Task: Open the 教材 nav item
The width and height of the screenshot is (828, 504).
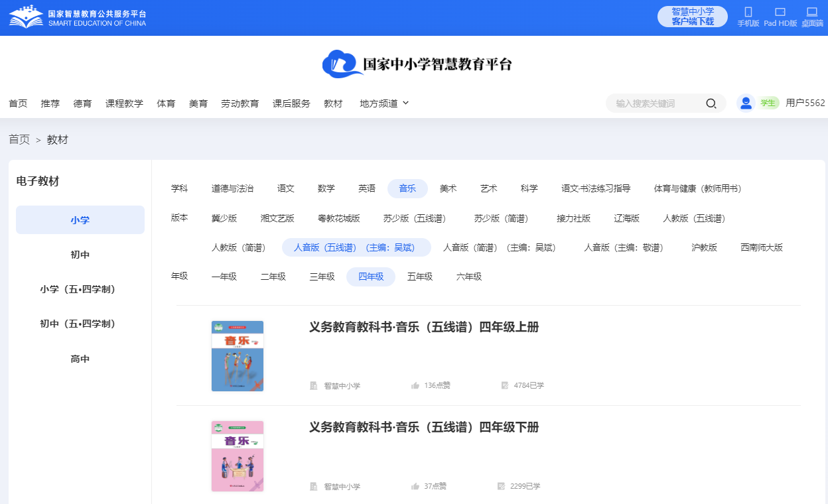Action: coord(333,103)
